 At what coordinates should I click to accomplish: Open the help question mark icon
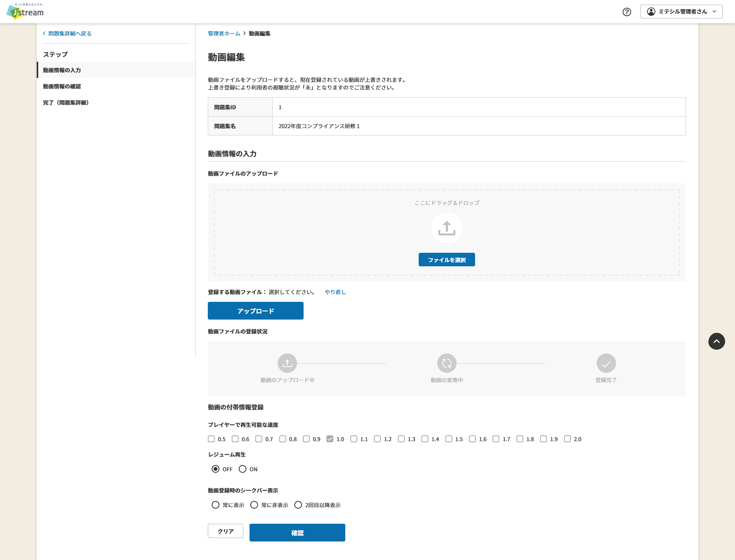point(627,12)
